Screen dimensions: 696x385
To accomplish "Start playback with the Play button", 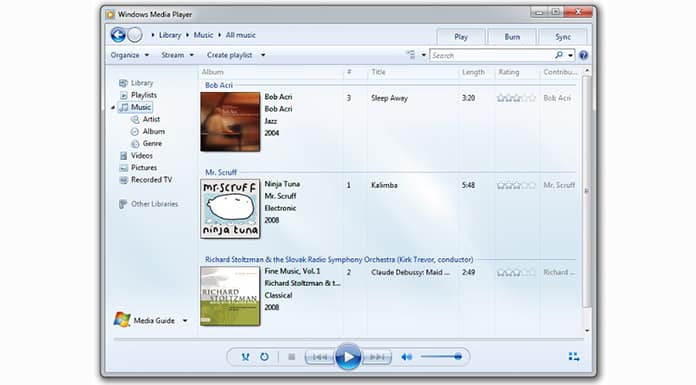I will [348, 357].
